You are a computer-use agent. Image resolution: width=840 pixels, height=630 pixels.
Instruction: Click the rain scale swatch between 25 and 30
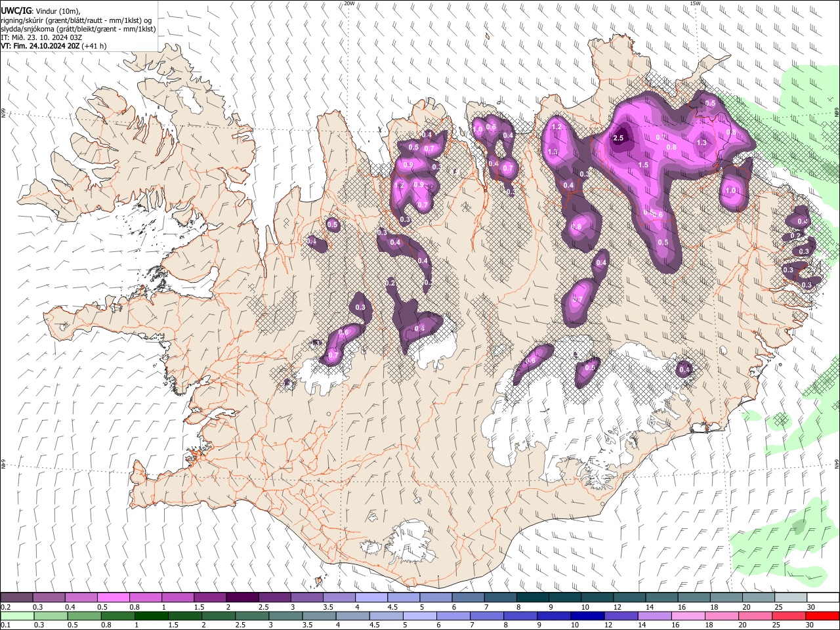[789, 616]
